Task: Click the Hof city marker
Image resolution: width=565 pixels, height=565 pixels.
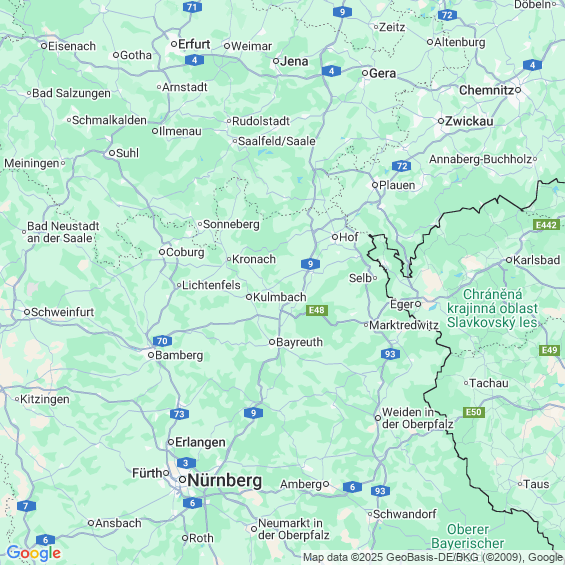Action: click(335, 237)
